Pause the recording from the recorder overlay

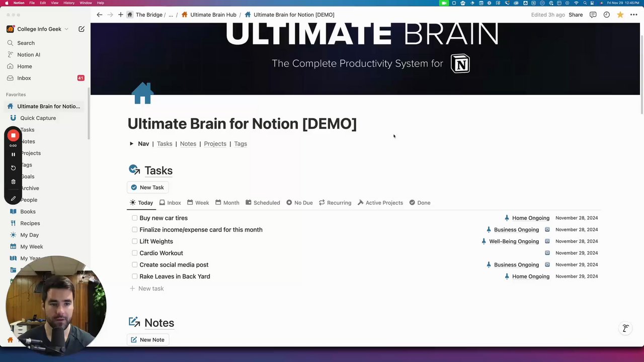tap(14, 154)
